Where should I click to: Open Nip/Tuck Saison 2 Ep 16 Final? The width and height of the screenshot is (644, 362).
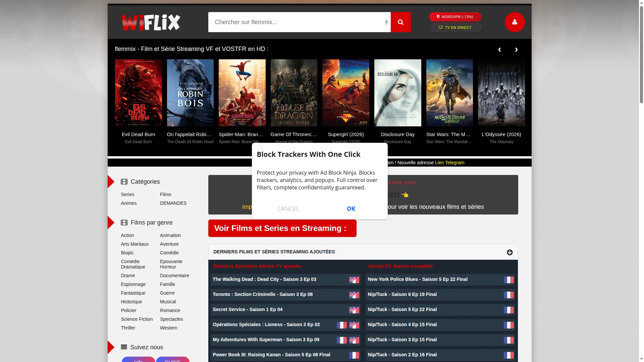[x=440, y=355]
